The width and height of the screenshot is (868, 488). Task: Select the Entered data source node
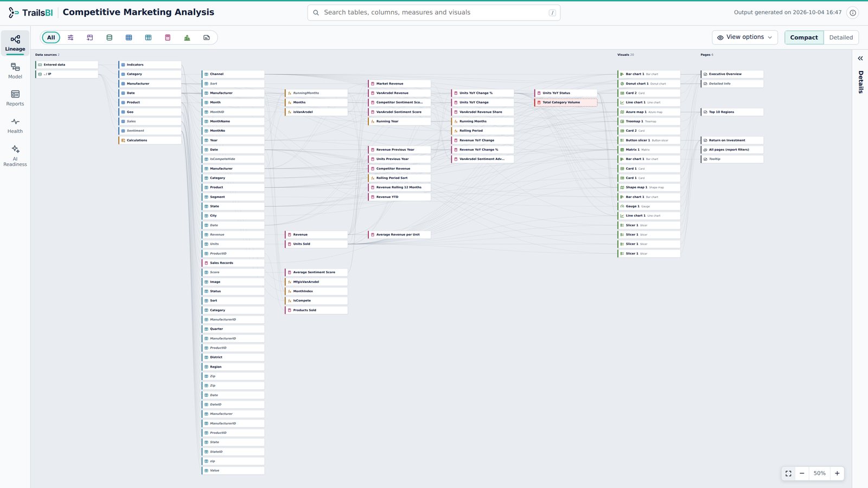(67, 65)
